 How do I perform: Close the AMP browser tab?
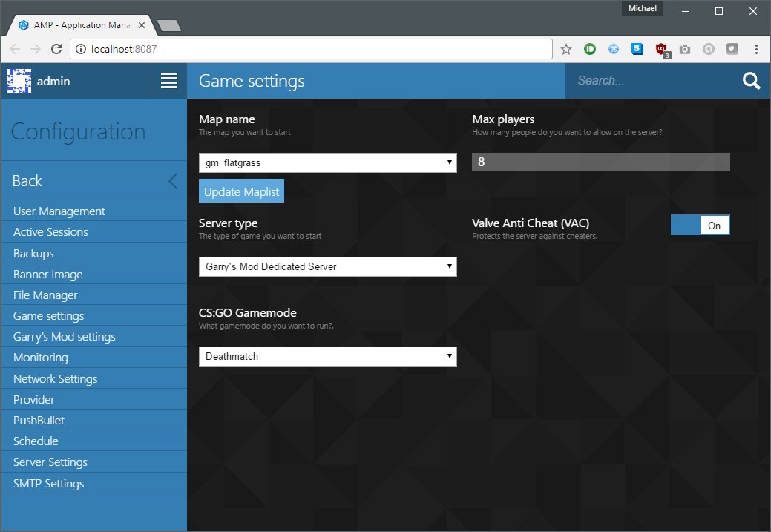click(142, 25)
